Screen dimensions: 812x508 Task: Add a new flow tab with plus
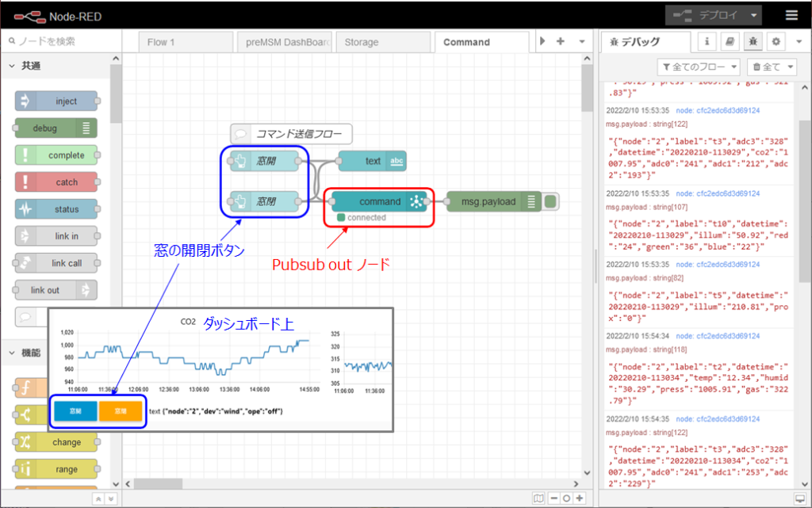(x=561, y=41)
